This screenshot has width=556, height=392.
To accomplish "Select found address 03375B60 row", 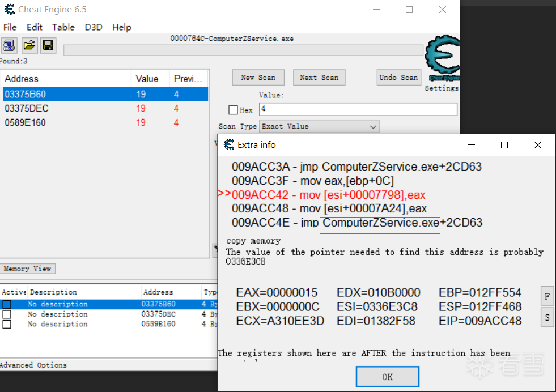I will 105,94.
